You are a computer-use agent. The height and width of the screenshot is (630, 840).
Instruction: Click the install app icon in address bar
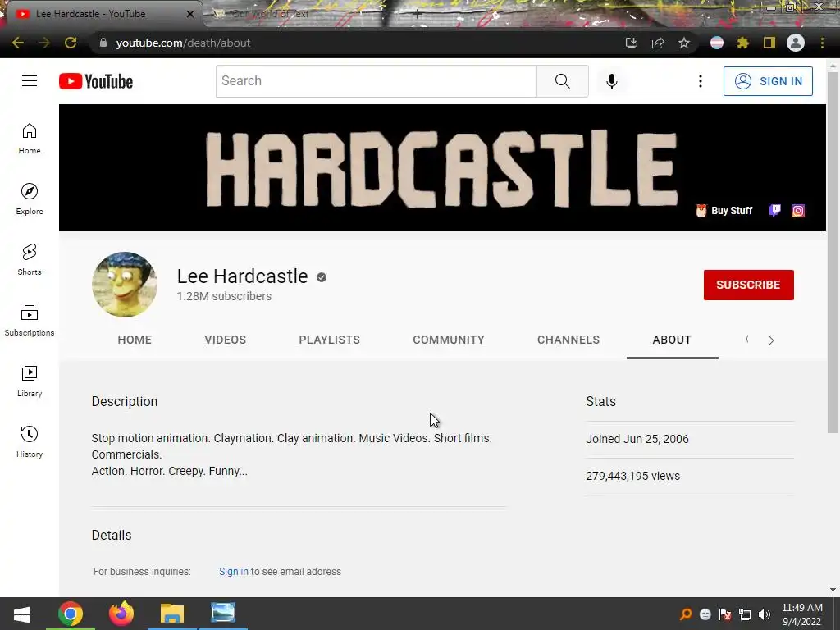click(x=632, y=43)
